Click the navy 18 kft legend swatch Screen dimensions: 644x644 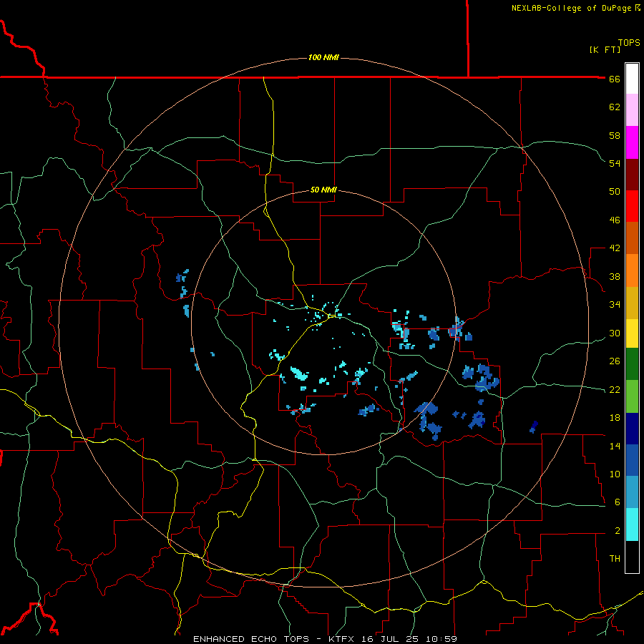click(632, 429)
